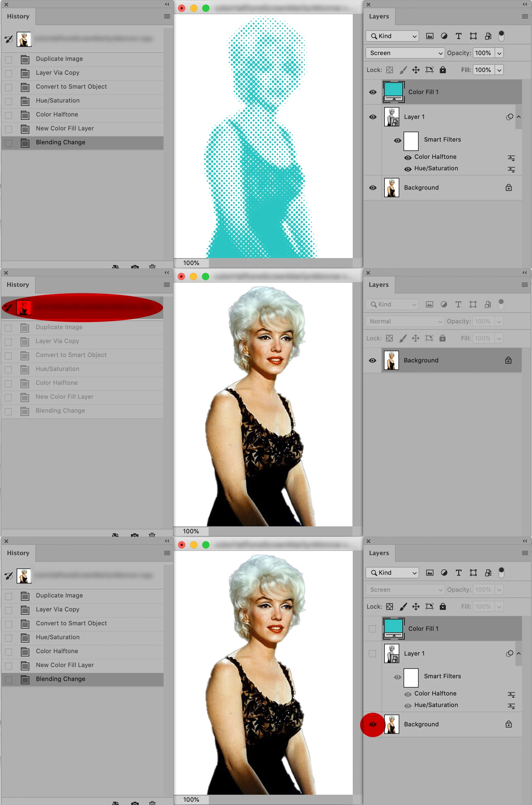Viewport: 532px width, 805px height.
Task: Switch to History tab beside halftone image
Action: 18,16
